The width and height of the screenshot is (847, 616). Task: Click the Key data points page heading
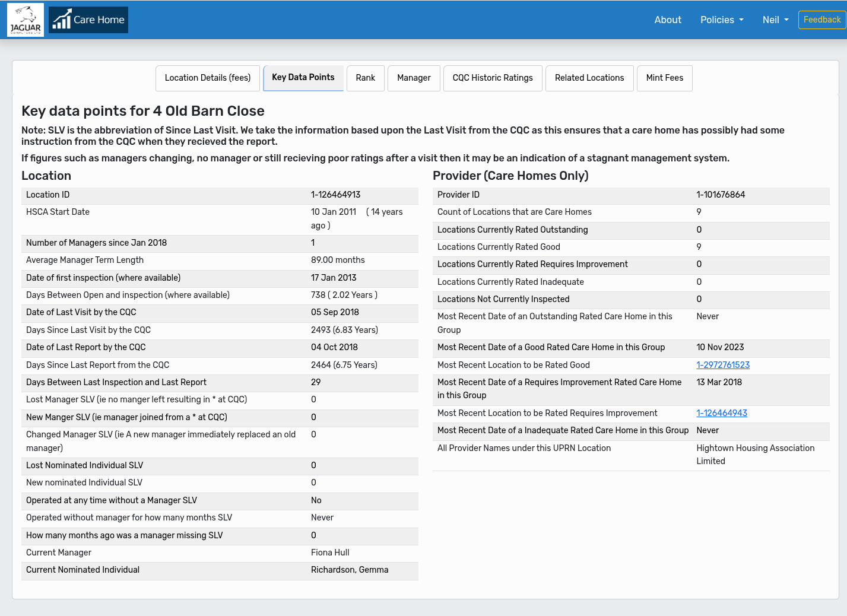coord(143,111)
